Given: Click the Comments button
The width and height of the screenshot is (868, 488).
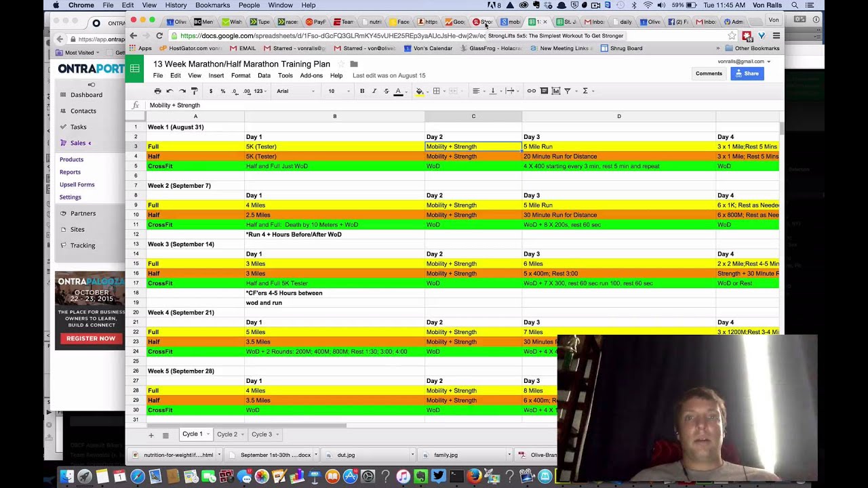Looking at the screenshot, I should click(709, 73).
